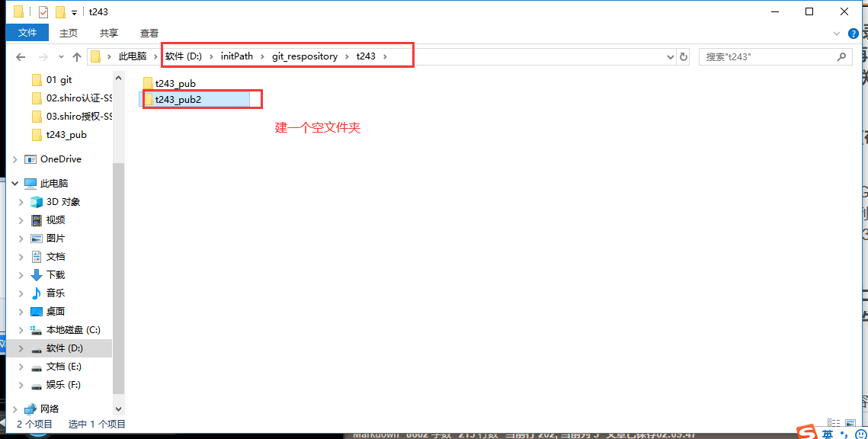Click the Forward navigation arrow
Image resolution: width=868 pixels, height=439 pixels.
[x=43, y=56]
